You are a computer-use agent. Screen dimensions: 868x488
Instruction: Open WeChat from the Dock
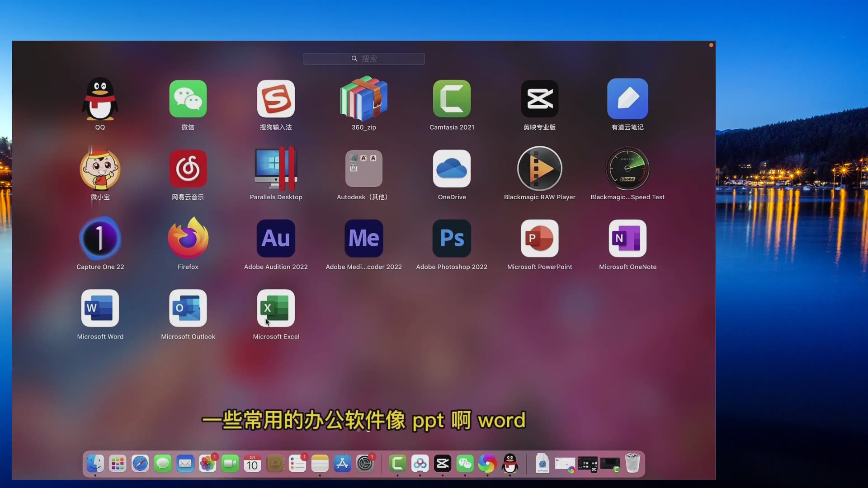(x=465, y=463)
